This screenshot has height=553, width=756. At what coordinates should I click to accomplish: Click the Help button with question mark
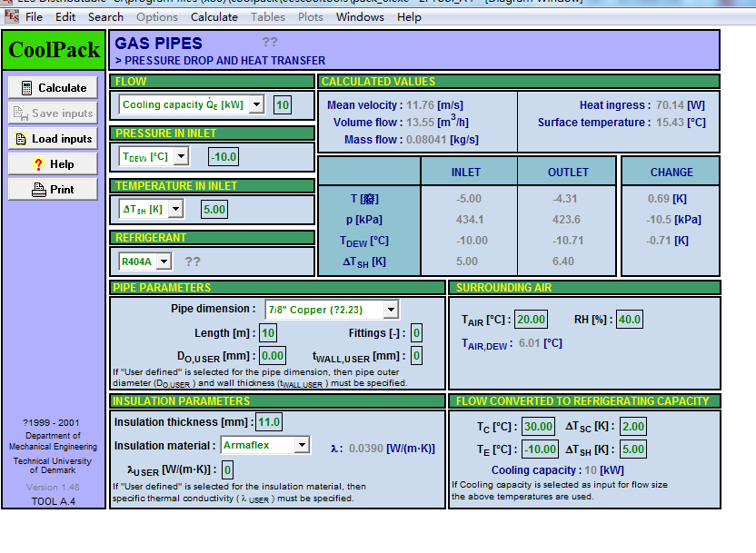point(53,164)
